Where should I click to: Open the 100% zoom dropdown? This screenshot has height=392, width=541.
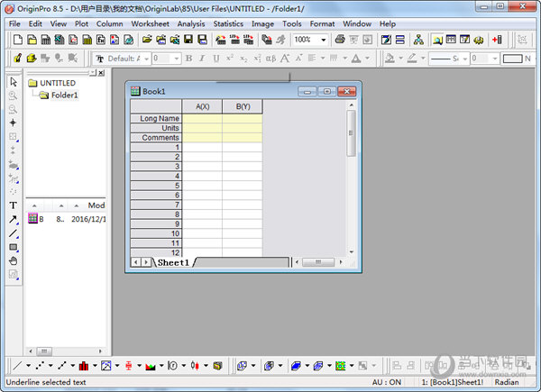[x=324, y=40]
